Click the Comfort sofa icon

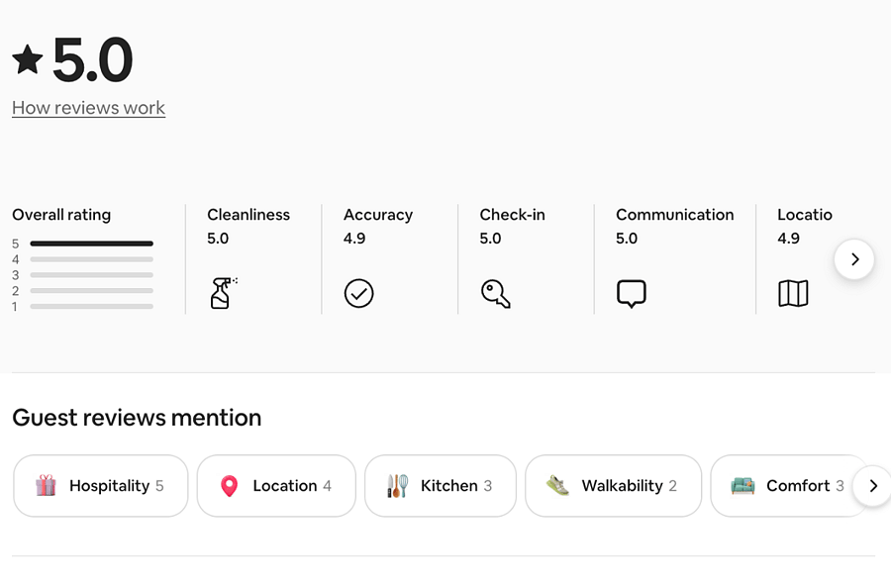pyautogui.click(x=742, y=486)
